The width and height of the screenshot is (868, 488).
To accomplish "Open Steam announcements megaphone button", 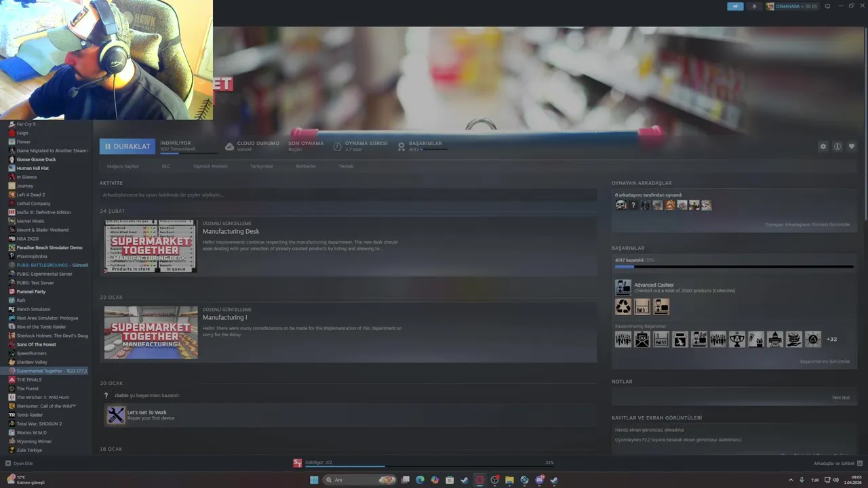I will click(x=735, y=6).
